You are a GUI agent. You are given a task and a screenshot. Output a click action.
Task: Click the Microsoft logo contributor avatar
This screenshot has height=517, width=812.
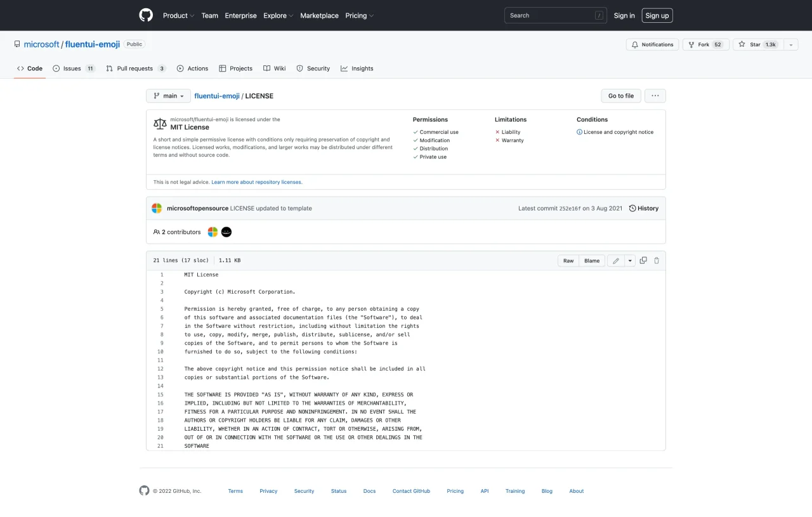tap(213, 232)
